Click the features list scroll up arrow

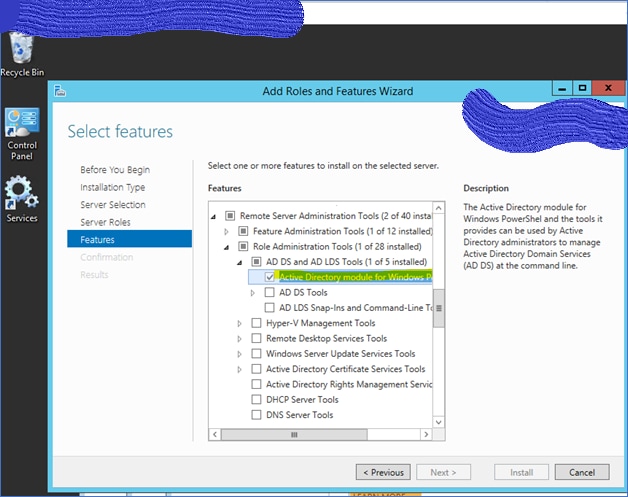tap(439, 208)
